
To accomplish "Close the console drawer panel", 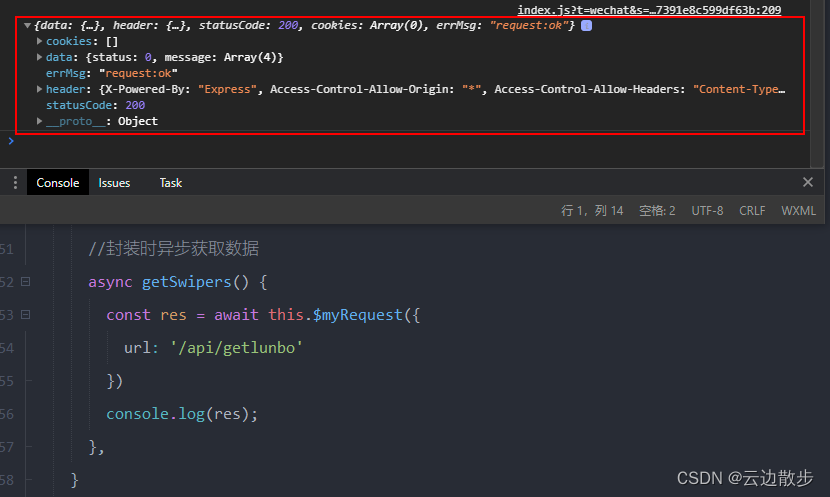I will click(808, 182).
